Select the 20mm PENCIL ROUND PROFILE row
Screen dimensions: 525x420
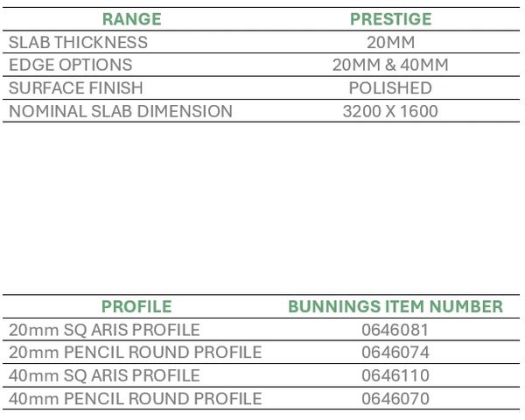click(136, 353)
